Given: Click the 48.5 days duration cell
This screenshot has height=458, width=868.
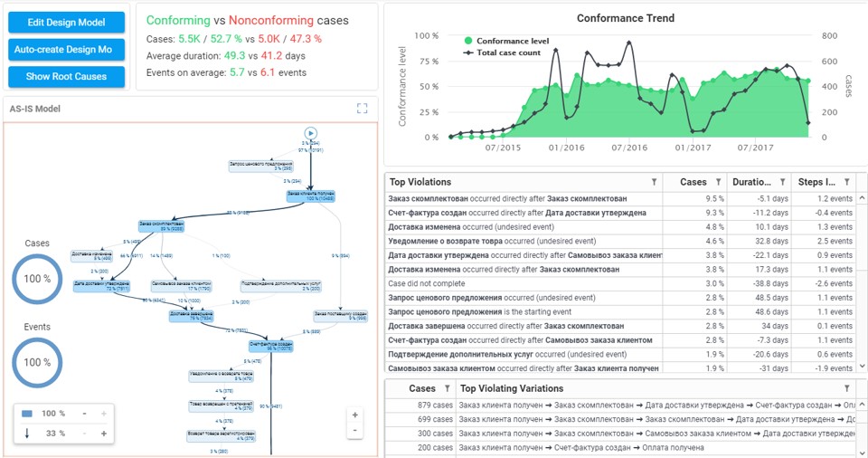Looking at the screenshot, I should tap(759, 298).
